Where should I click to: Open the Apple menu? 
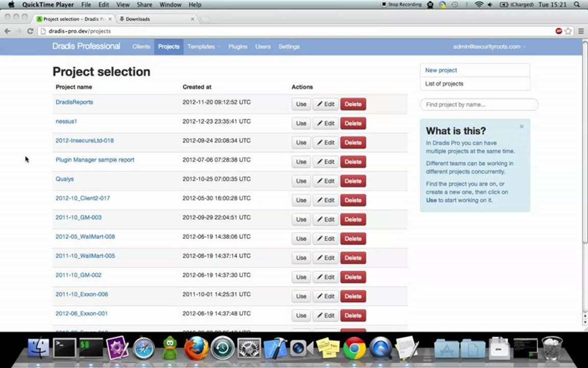11,5
